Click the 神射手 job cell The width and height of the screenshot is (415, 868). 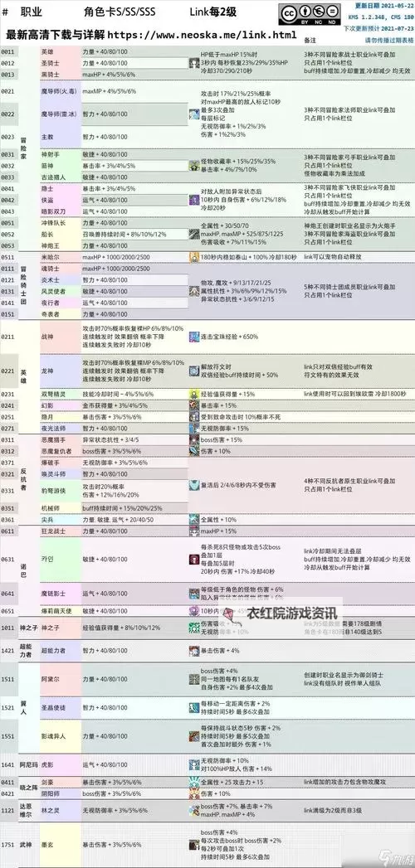tap(60, 154)
